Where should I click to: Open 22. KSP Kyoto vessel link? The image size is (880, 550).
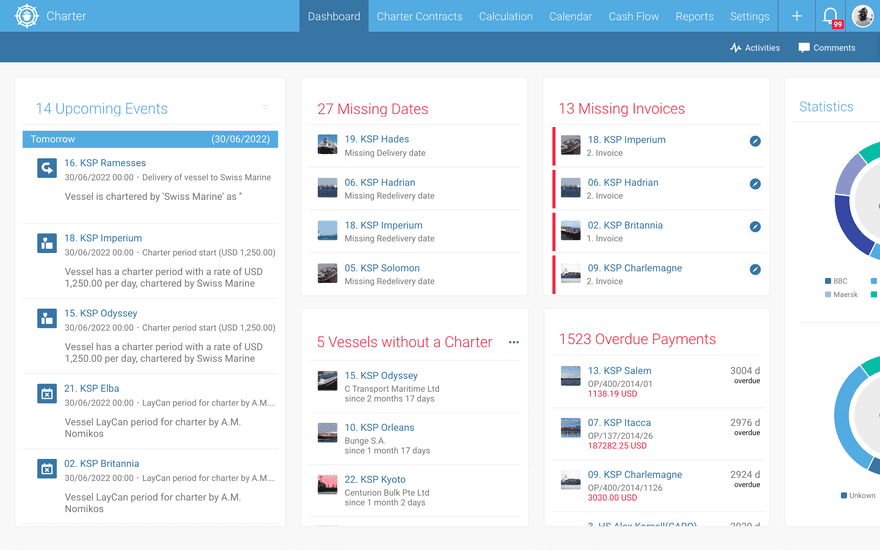[375, 480]
